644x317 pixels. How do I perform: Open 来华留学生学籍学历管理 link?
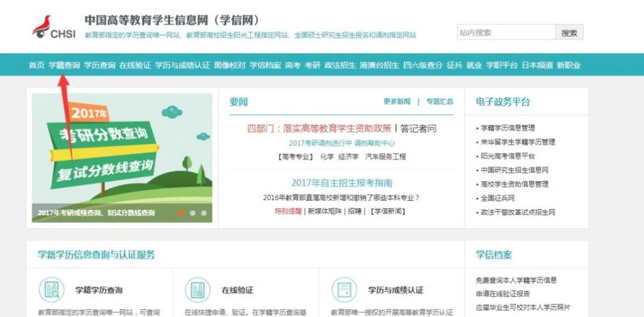pos(518,142)
